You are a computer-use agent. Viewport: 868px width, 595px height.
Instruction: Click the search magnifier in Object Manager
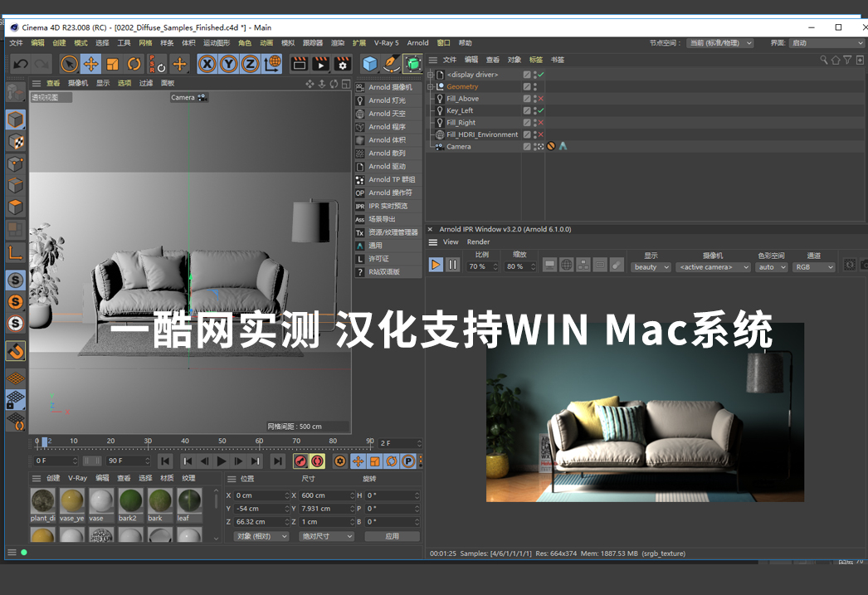[x=824, y=60]
